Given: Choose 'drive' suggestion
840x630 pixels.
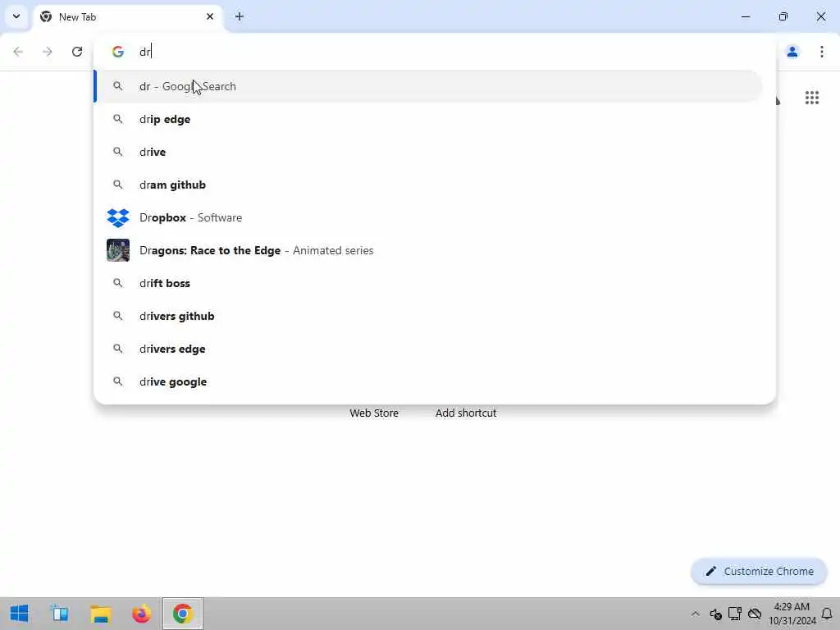Looking at the screenshot, I should tap(428, 152).
